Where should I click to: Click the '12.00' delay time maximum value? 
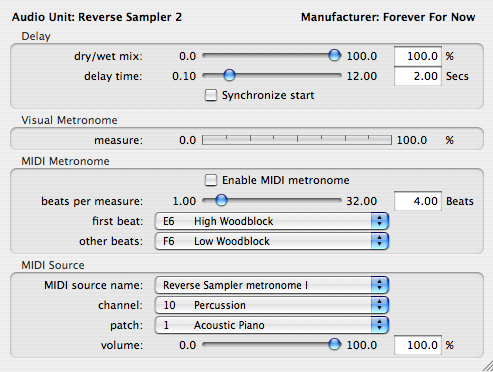point(362,76)
